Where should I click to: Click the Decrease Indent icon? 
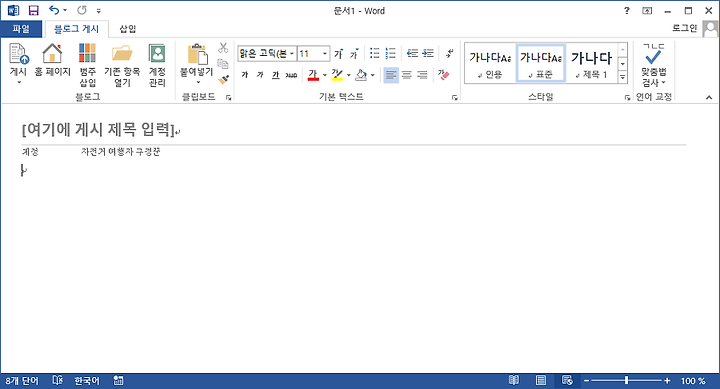(x=412, y=53)
